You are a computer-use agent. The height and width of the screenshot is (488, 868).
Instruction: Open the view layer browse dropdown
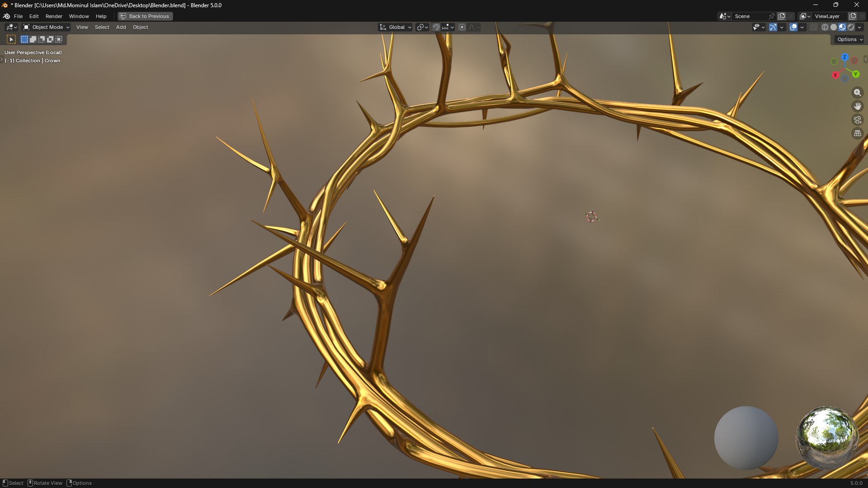(805, 16)
